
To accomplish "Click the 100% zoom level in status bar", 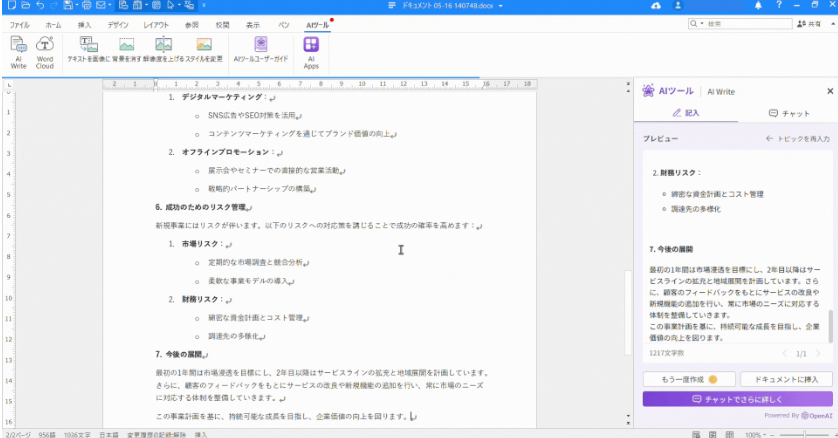I will tap(752, 435).
